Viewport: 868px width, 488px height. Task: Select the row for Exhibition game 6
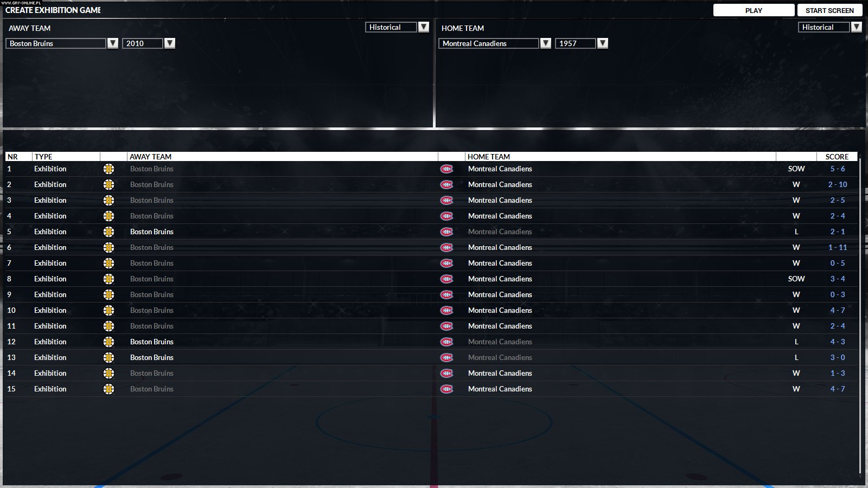point(380,247)
